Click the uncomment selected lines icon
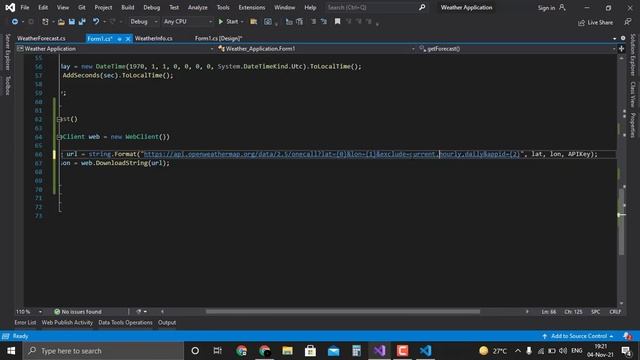 point(324,22)
